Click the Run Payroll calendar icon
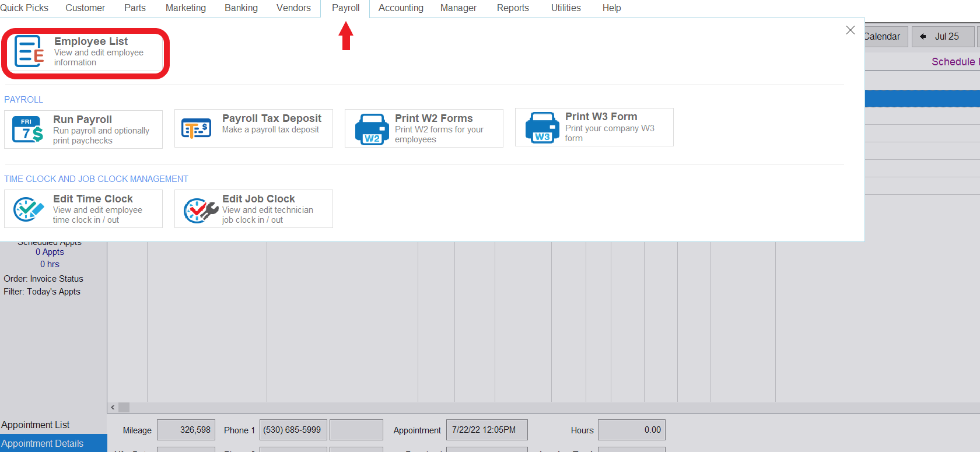Screen dimensions: 980x452 (x=28, y=129)
